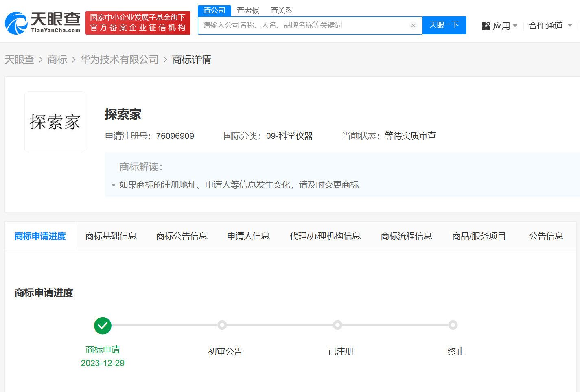Go to 华为技术有限公司 breadcrumb link

point(119,59)
